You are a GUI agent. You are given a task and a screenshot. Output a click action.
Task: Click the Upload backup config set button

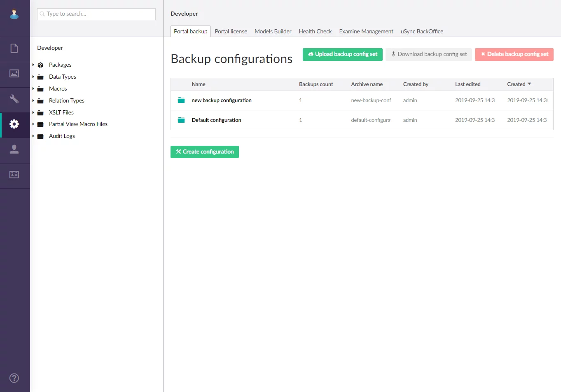[343, 54]
